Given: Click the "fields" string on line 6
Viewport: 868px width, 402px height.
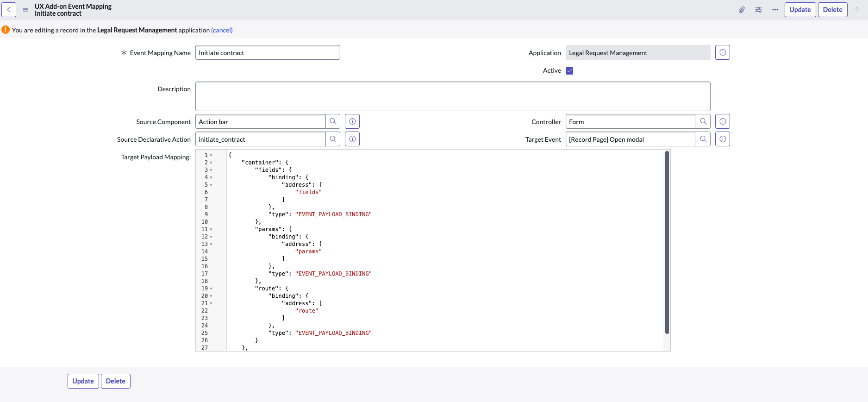Looking at the screenshot, I should [x=308, y=192].
